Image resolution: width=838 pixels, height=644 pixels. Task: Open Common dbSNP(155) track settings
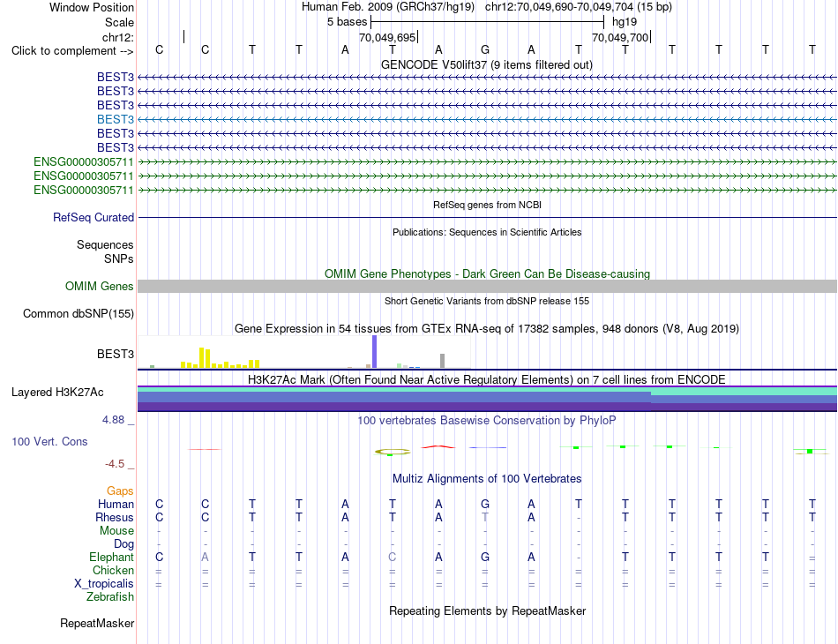[79, 314]
